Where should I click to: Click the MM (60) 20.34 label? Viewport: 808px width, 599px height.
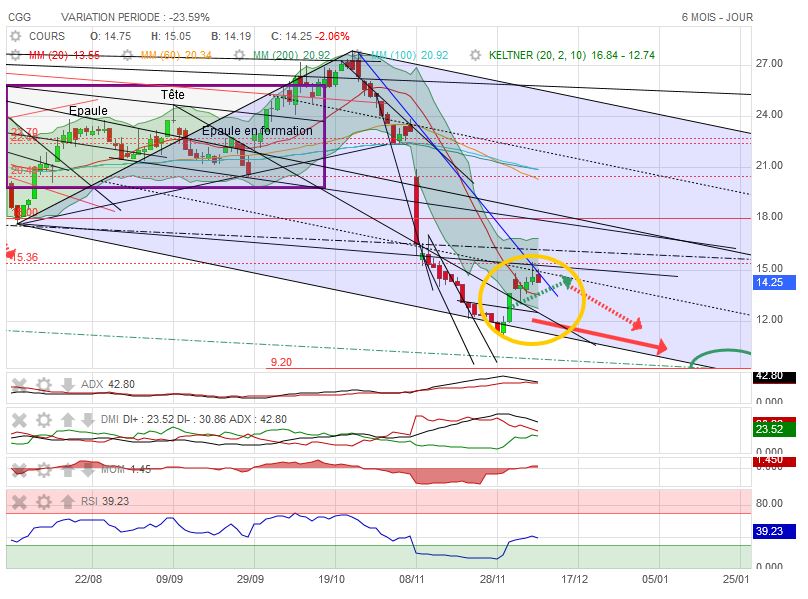click(176, 55)
